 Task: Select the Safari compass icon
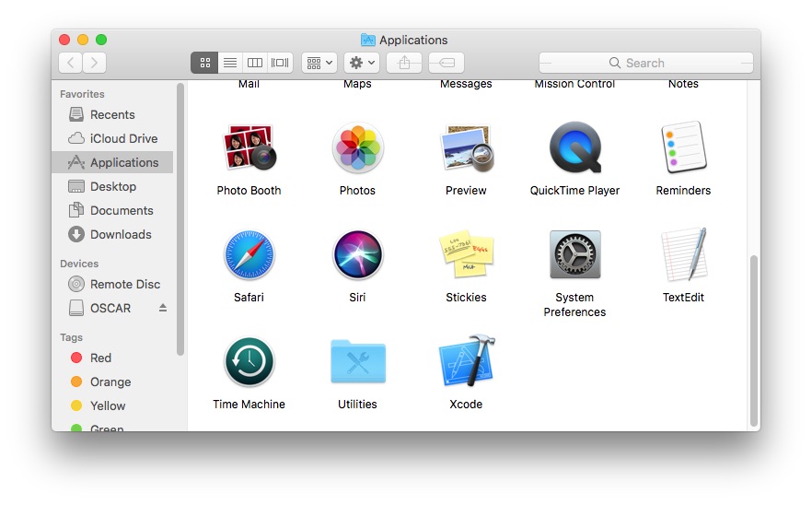click(x=249, y=254)
